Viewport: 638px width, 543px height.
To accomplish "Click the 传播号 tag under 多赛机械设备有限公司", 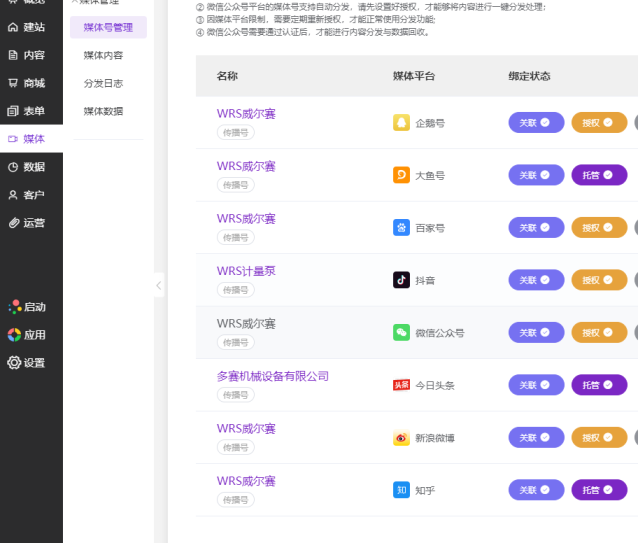I will pos(235,395).
